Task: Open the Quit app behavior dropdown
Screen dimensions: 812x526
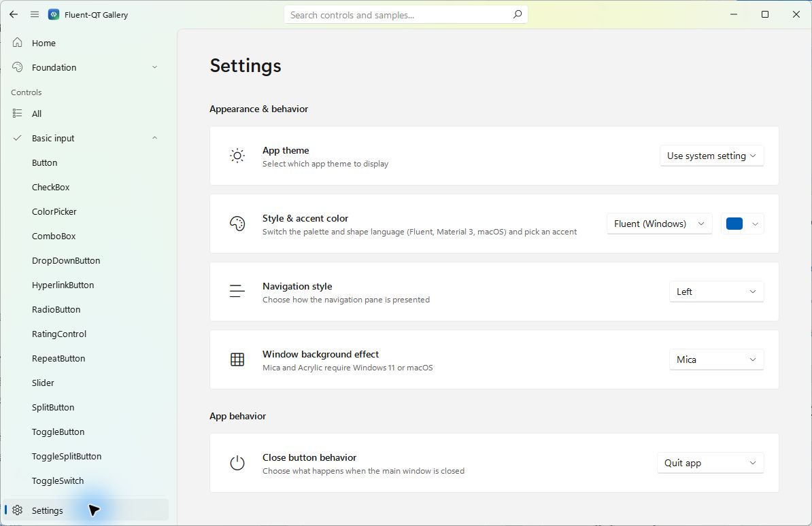Action: coord(710,463)
